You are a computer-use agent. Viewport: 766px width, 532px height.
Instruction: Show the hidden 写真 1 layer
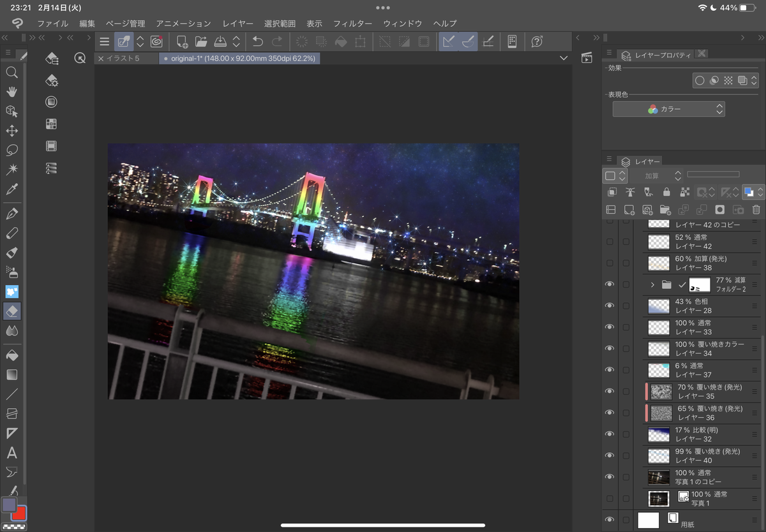pyautogui.click(x=610, y=498)
